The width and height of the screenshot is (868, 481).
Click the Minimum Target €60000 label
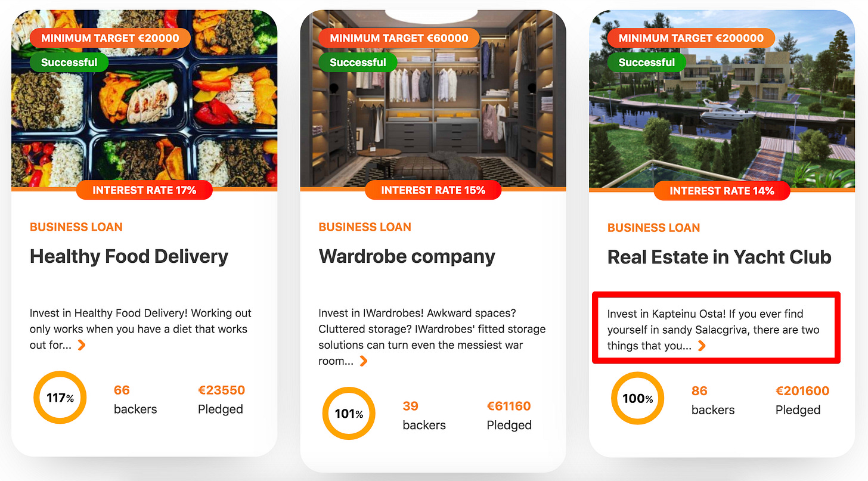[399, 38]
